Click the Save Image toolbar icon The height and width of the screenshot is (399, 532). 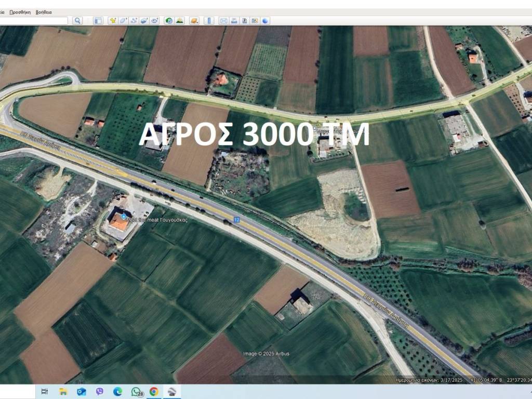coord(244,21)
